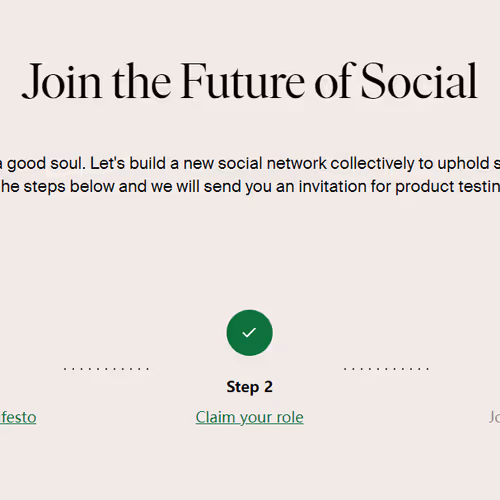Click the cut-off grey 'Jo' step text
500x500 pixels.
(494, 417)
